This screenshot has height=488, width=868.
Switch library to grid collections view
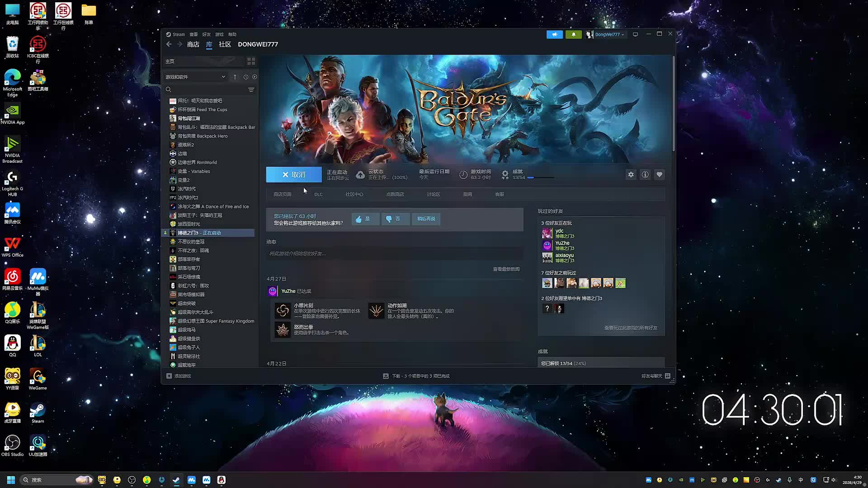click(251, 61)
